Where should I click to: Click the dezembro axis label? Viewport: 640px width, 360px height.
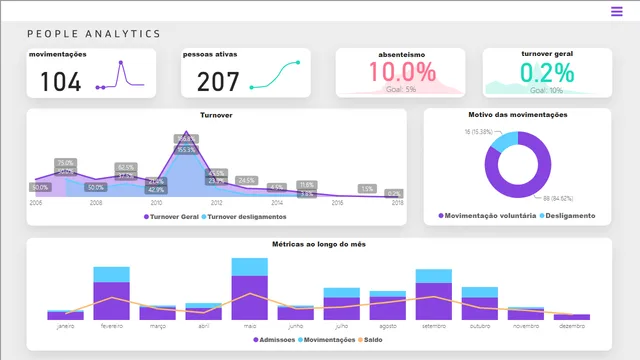click(572, 326)
